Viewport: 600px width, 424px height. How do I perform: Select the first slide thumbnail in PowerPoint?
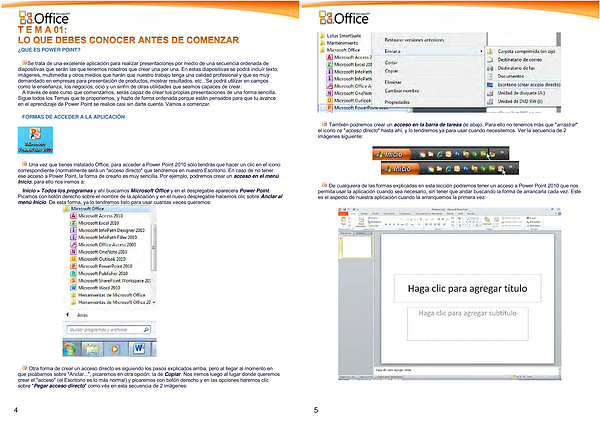pos(357,247)
